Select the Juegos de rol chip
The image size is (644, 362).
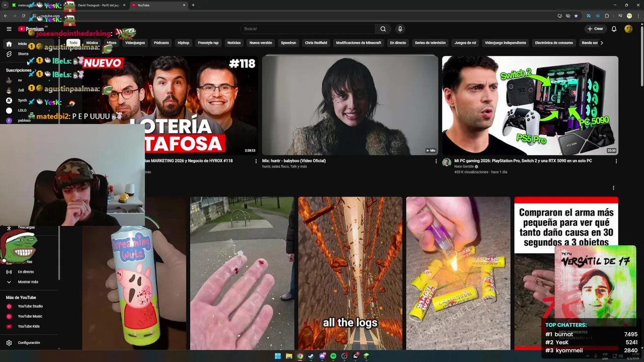coord(465,43)
